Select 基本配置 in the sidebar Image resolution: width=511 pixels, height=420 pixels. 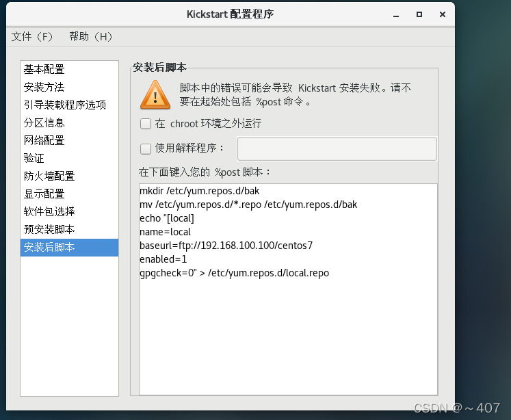pyautogui.click(x=69, y=69)
